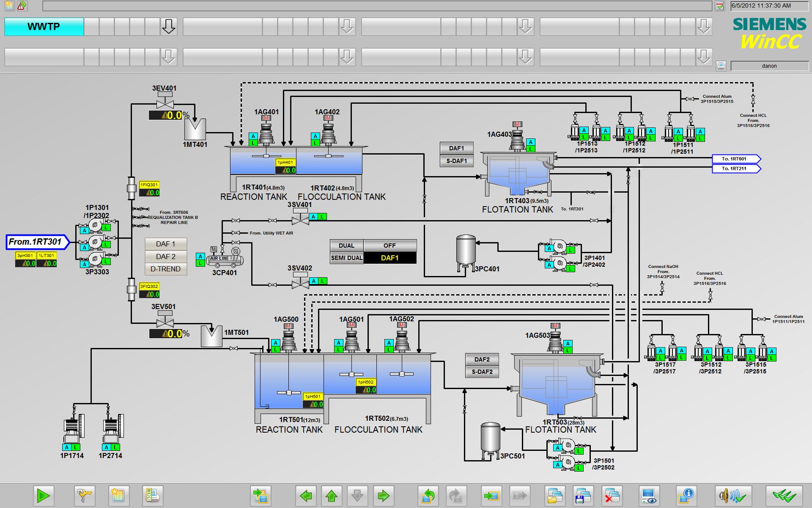Screen dimensions: 812x508
Task: Click the floppy disk save screen composition icon
Action: click(x=582, y=495)
